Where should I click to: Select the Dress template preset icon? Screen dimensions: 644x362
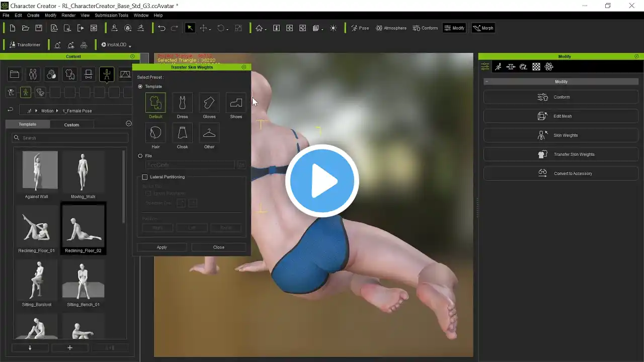(x=182, y=103)
